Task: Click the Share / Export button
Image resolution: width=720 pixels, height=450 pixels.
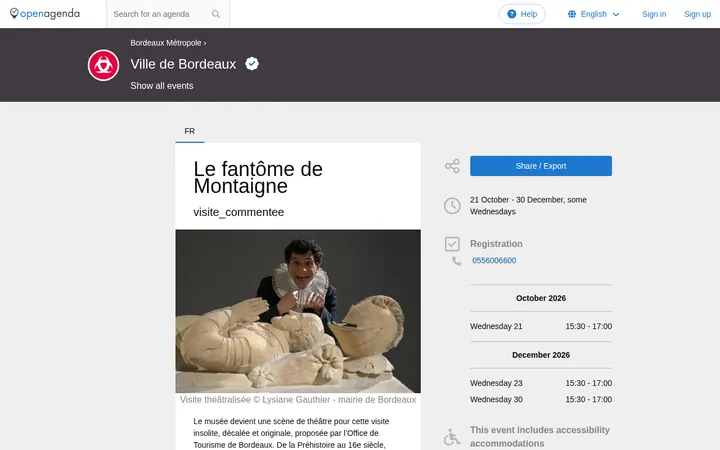Action: 541,166
